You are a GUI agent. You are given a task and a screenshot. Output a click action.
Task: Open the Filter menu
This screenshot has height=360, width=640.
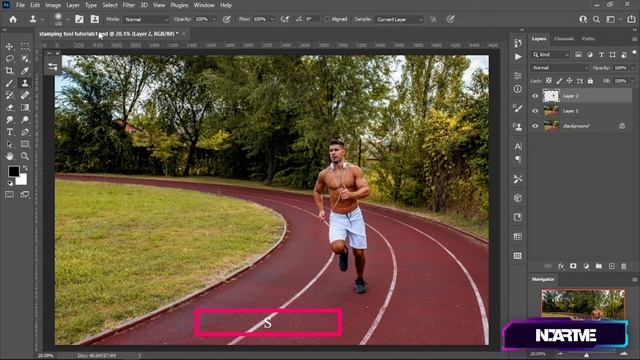129,5
